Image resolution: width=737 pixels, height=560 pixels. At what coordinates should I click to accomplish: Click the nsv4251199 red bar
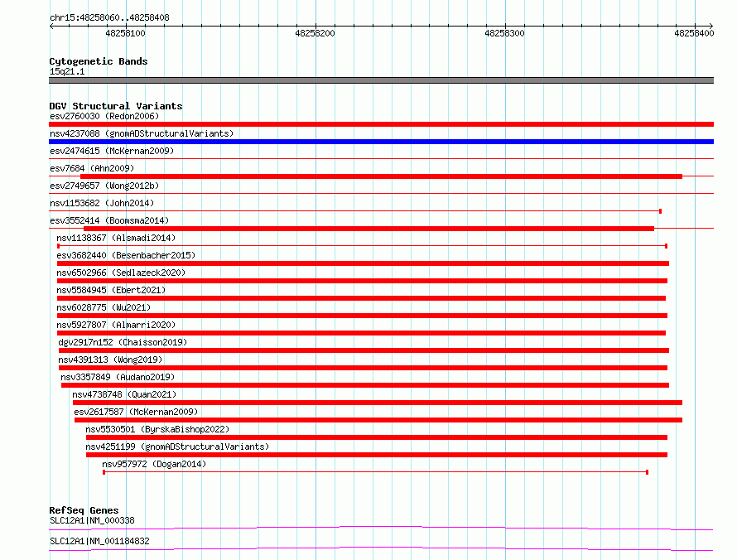377,455
